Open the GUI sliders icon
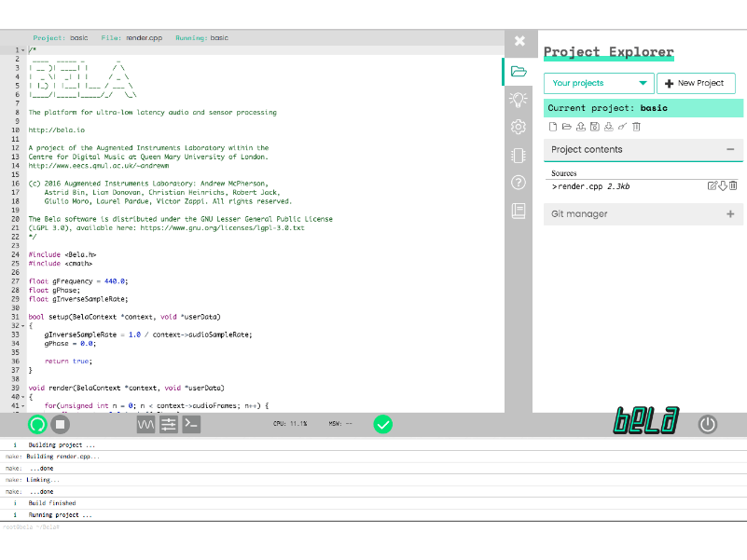Image resolution: width=747 pixels, height=560 pixels. 169,424
